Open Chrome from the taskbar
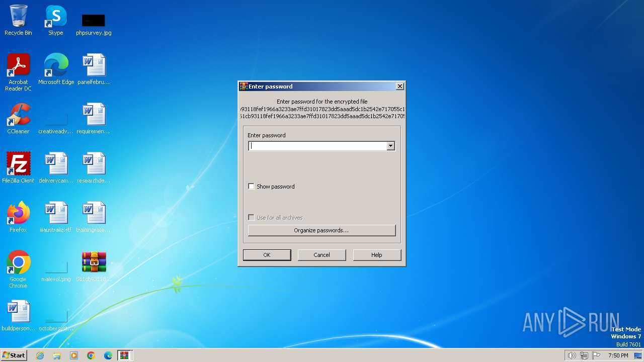Screen dimensions: 644x362 91,355
